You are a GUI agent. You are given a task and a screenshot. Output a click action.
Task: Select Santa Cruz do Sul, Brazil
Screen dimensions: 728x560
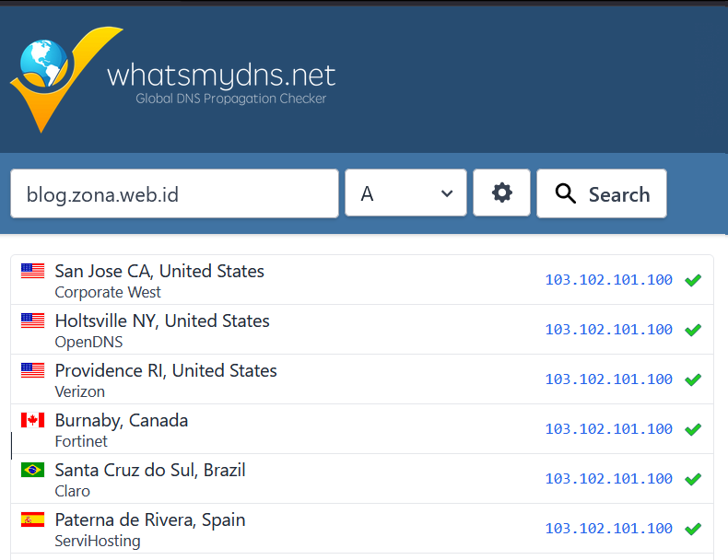(150, 470)
